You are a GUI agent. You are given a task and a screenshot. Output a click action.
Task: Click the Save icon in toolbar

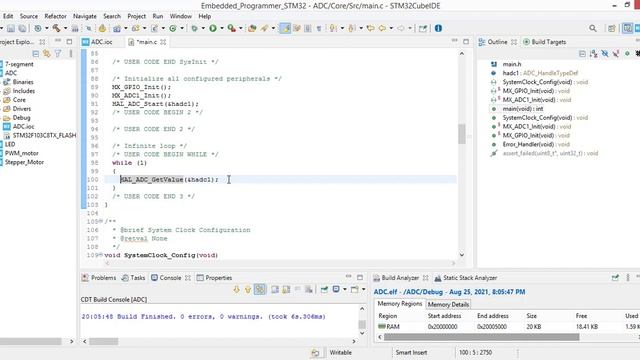[11, 28]
